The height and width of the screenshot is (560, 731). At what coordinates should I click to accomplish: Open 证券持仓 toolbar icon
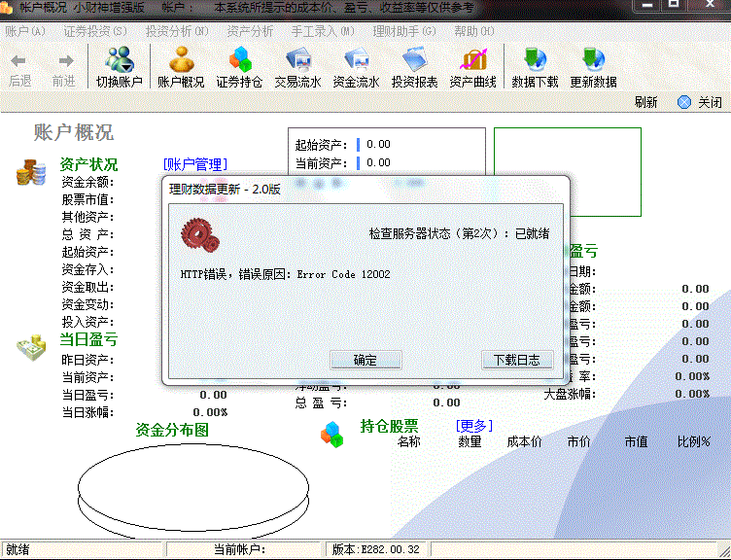tap(239, 67)
